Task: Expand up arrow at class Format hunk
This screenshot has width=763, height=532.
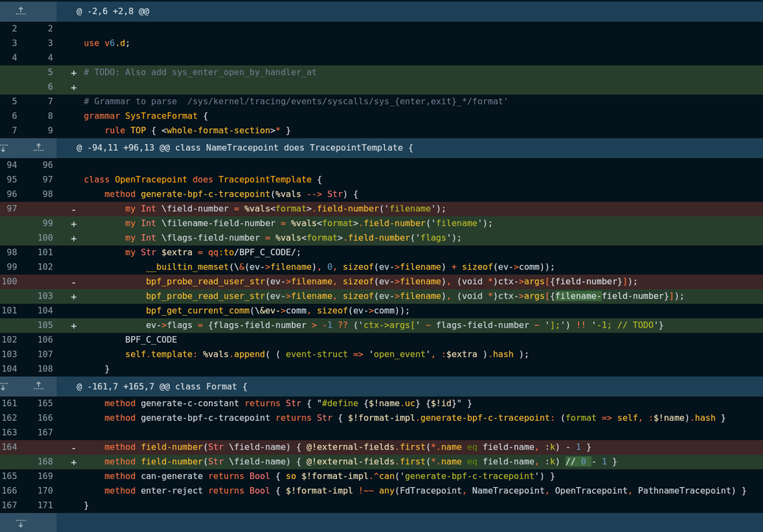Action: tap(38, 386)
